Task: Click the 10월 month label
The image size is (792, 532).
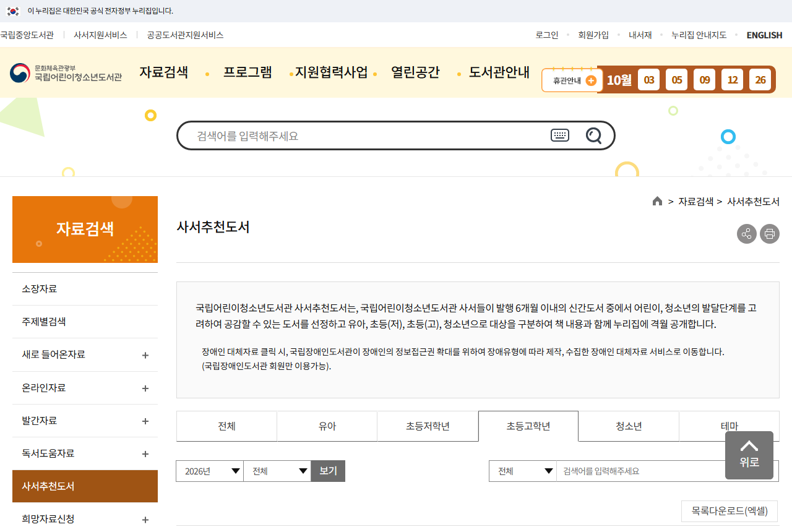Action: pos(619,80)
